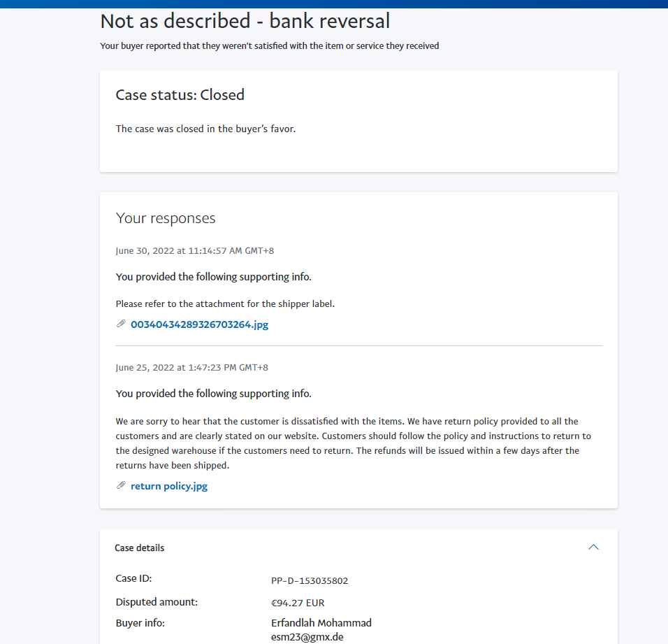Click the 'Case status: Closed' heading
This screenshot has height=644, width=668.
(x=180, y=95)
